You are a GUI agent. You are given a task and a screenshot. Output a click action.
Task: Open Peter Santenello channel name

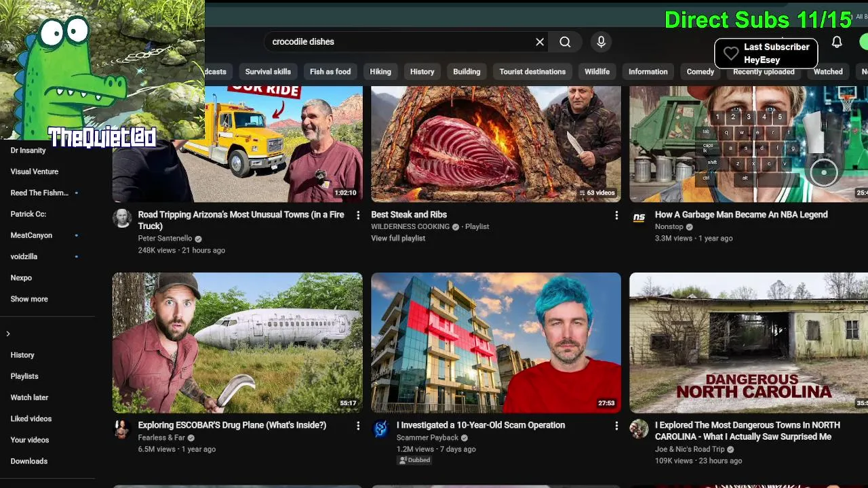click(x=165, y=239)
